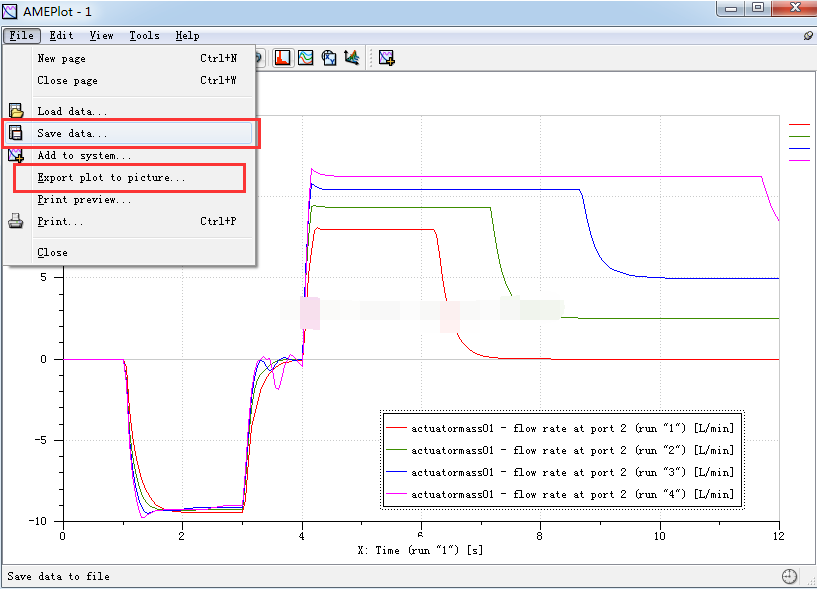Image resolution: width=817 pixels, height=589 pixels.
Task: Choose Load data menu entry
Action: pos(72,111)
